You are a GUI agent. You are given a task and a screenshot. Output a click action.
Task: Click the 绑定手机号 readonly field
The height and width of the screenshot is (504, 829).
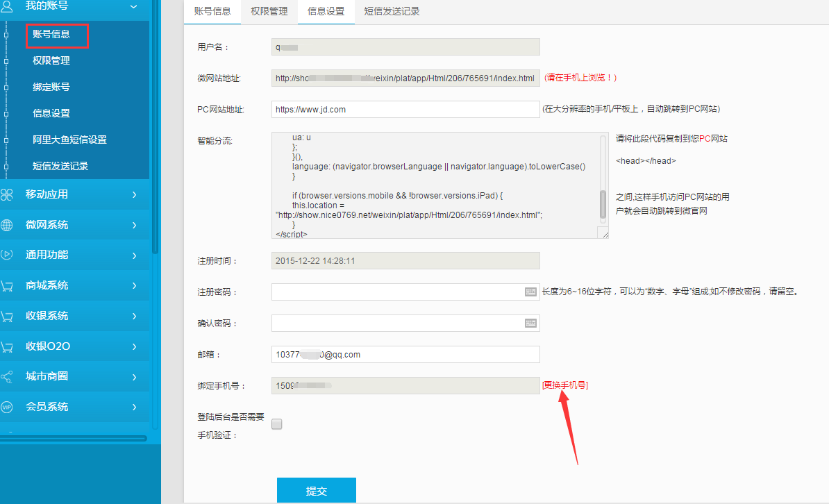pos(405,385)
